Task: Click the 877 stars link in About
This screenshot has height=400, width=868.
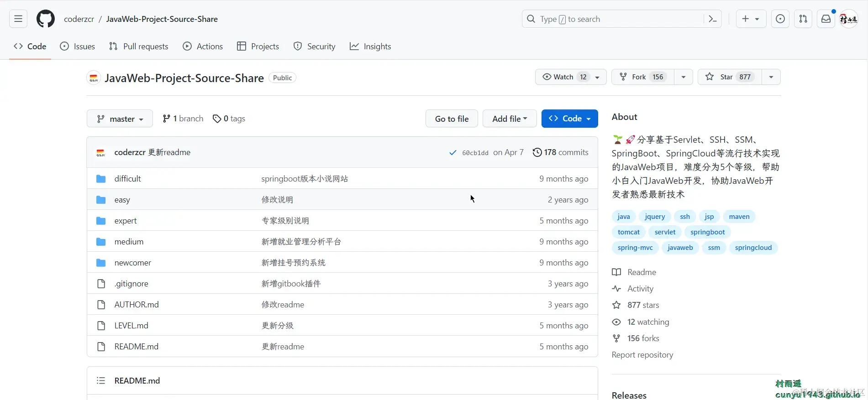Action: (x=643, y=305)
